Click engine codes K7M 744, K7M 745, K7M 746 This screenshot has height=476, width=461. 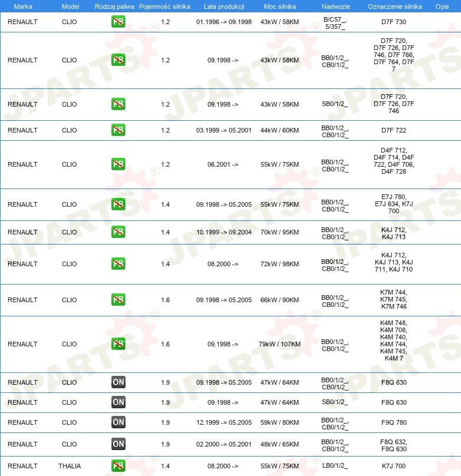pos(394,299)
